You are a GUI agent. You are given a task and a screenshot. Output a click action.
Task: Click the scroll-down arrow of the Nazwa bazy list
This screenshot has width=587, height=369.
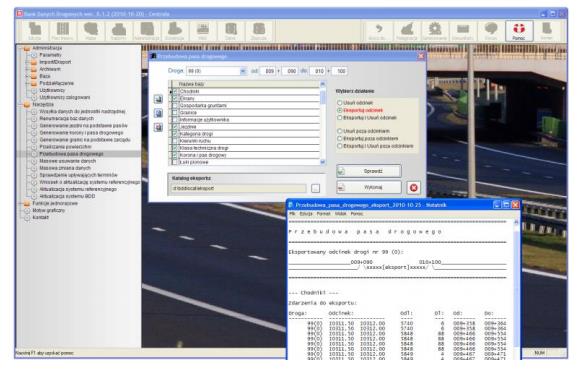click(322, 162)
